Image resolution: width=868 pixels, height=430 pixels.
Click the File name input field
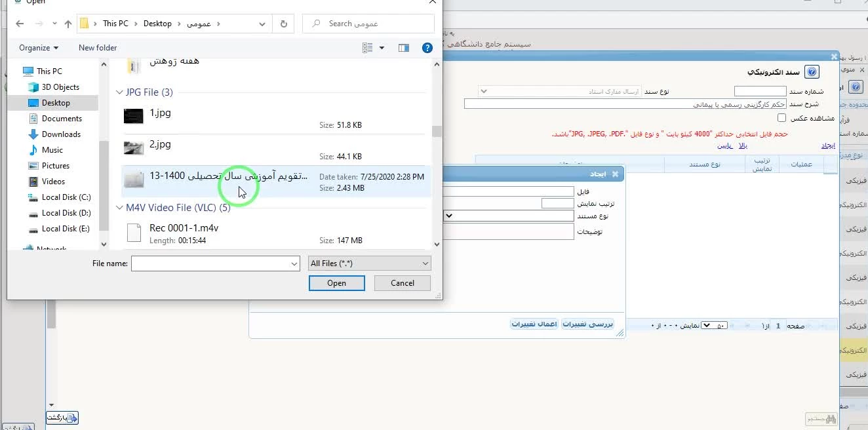click(x=210, y=264)
